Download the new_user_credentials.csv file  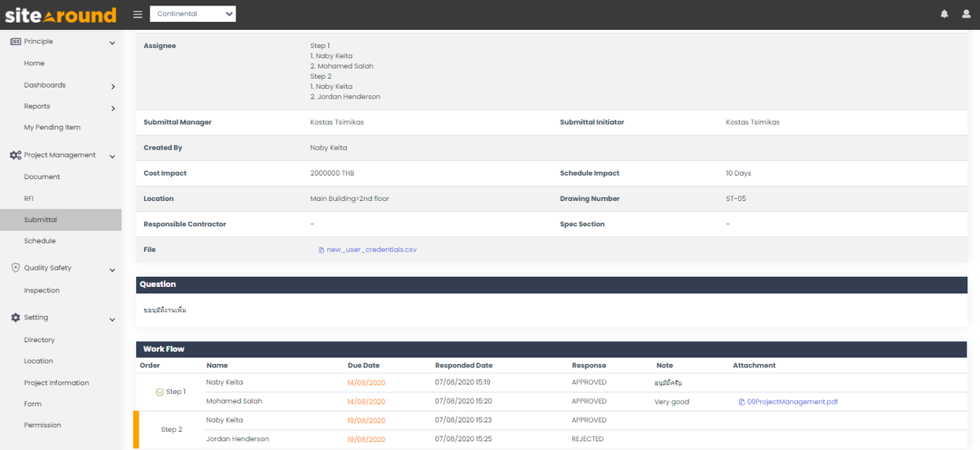(x=371, y=250)
